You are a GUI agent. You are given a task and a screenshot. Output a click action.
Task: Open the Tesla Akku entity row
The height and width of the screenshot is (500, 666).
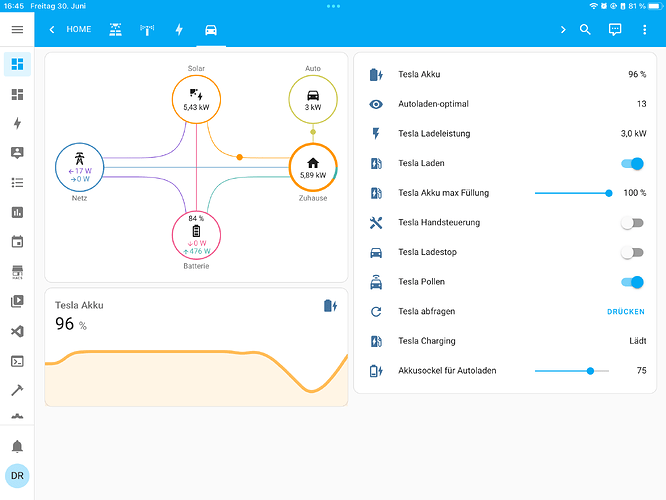(505, 74)
